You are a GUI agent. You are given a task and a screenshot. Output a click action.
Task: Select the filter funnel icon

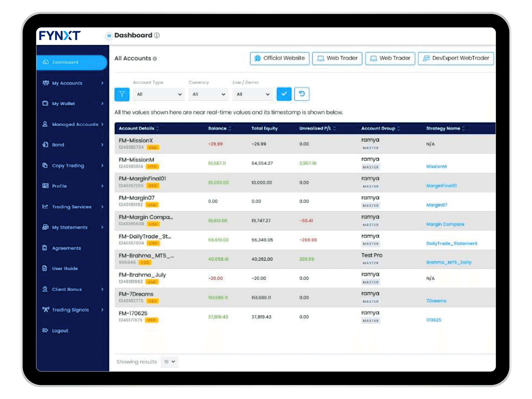(122, 94)
